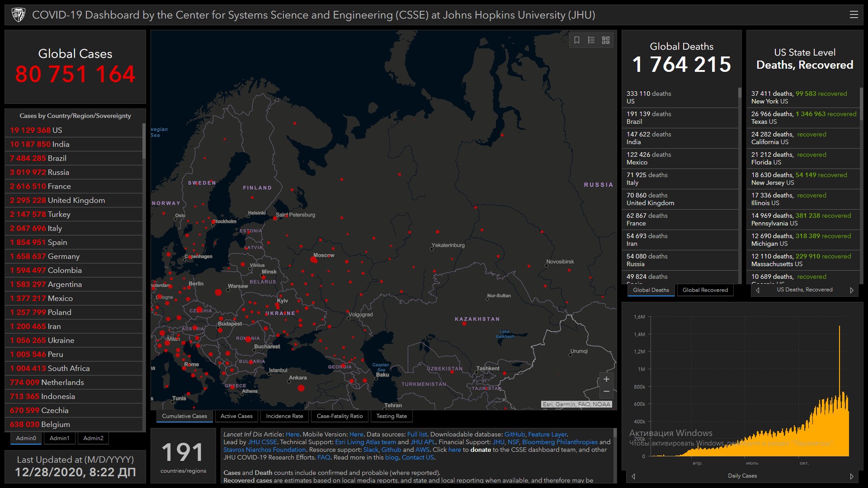868x488 pixels.
Task: Click the Johns Hopkins shield logo
Action: click(x=19, y=15)
